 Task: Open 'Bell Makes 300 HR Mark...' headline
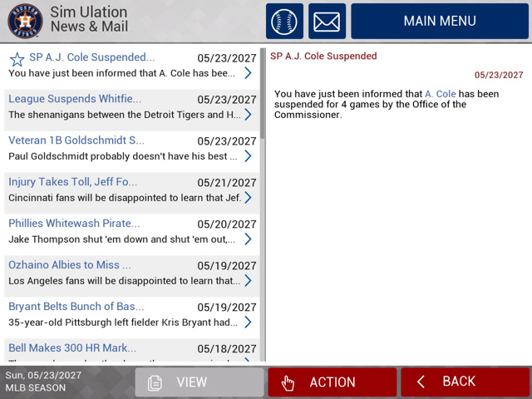[72, 347]
